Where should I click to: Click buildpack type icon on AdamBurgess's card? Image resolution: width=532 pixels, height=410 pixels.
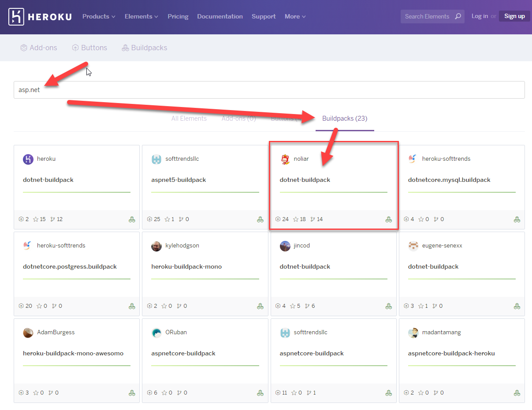tap(132, 393)
